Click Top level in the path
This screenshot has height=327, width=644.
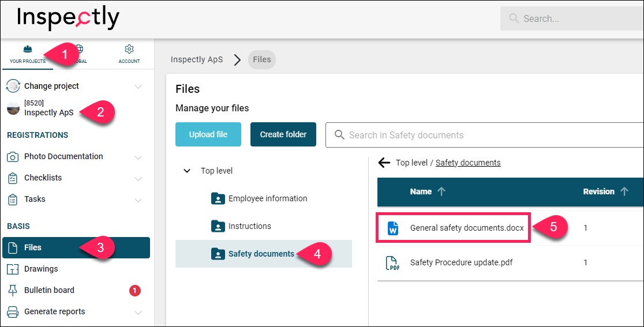411,163
